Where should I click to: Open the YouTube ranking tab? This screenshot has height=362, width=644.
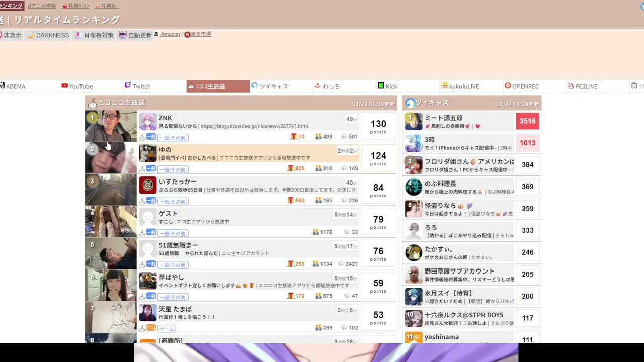[x=77, y=86]
